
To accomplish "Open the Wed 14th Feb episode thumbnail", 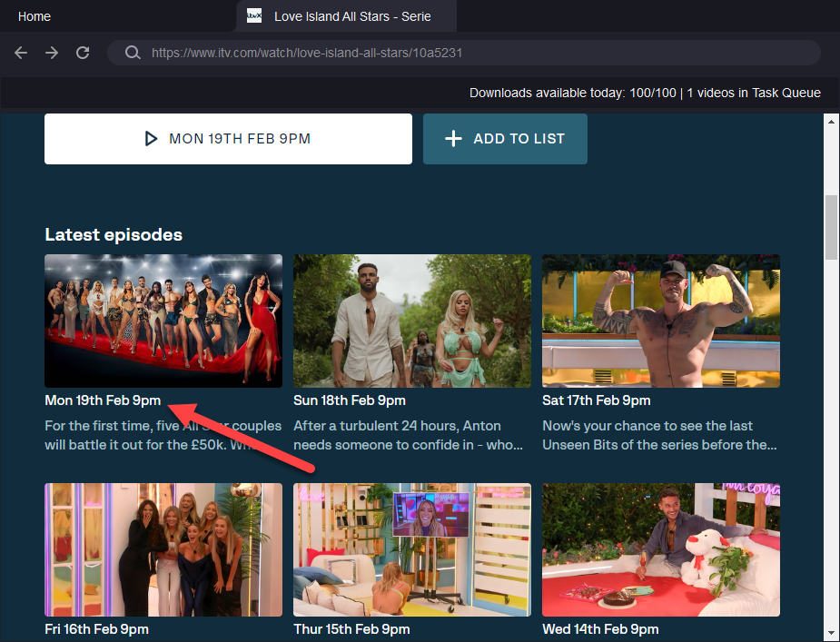I will click(661, 549).
